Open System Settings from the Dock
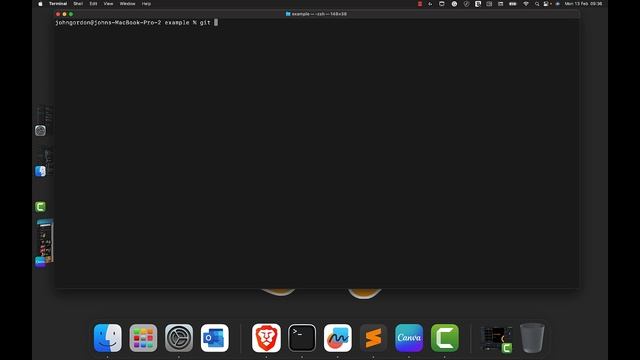This screenshot has width=640, height=360. coord(179,338)
